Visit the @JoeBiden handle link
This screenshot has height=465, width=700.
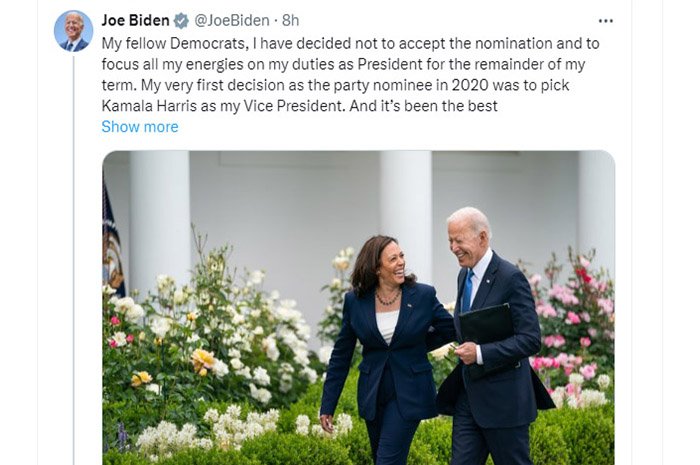234,20
